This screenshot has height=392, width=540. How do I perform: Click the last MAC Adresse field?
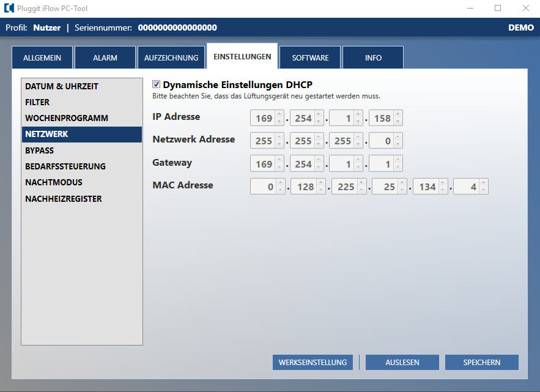coord(466,187)
